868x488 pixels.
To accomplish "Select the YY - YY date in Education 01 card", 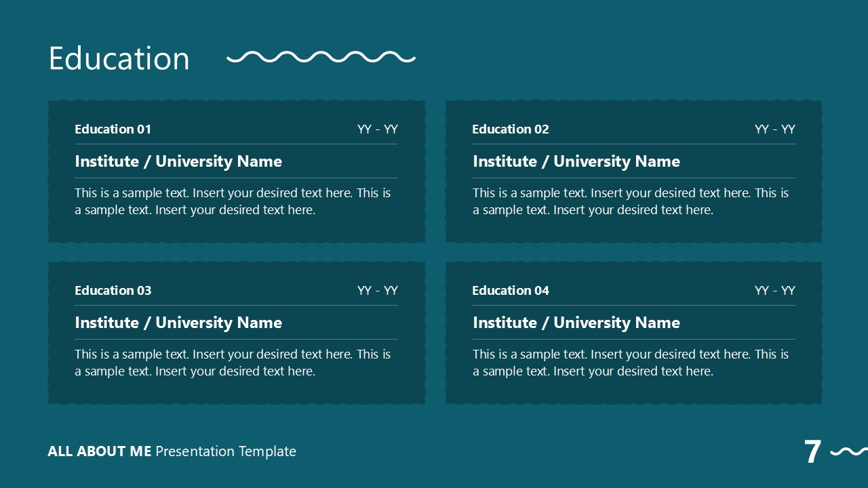I will pyautogui.click(x=377, y=129).
